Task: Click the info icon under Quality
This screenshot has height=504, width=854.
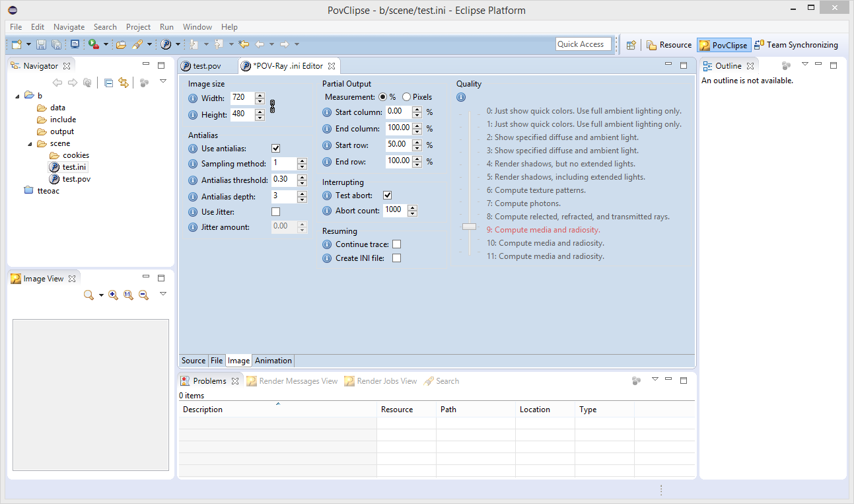Action: point(461,97)
